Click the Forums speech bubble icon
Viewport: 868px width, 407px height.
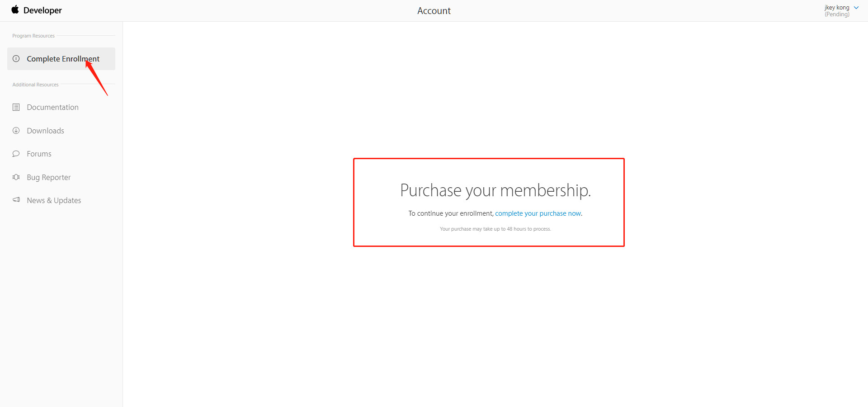point(16,154)
